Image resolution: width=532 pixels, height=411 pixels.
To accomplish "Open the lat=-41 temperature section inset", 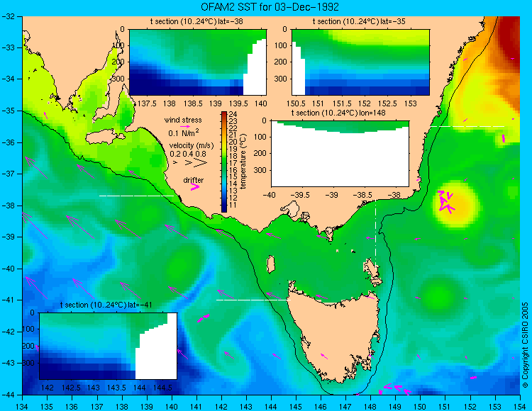I will (x=109, y=346).
